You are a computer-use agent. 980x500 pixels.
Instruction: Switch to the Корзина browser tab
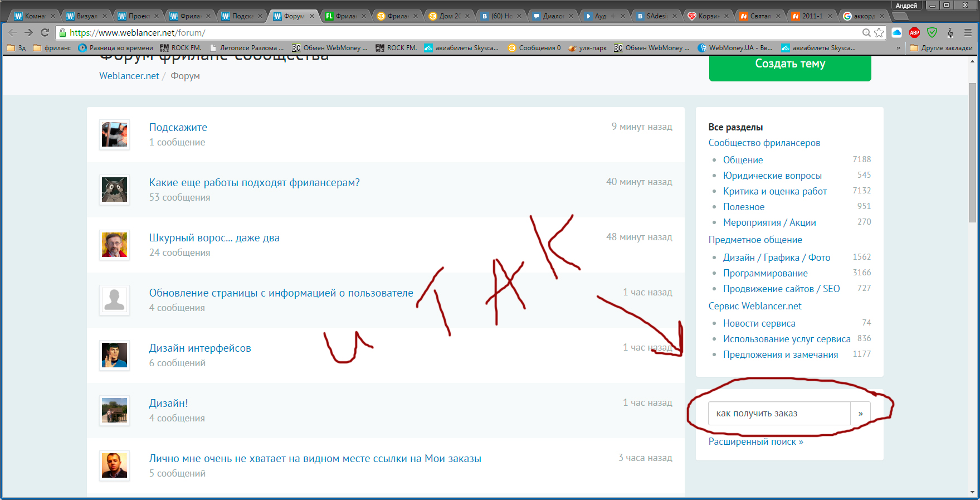pos(708,16)
